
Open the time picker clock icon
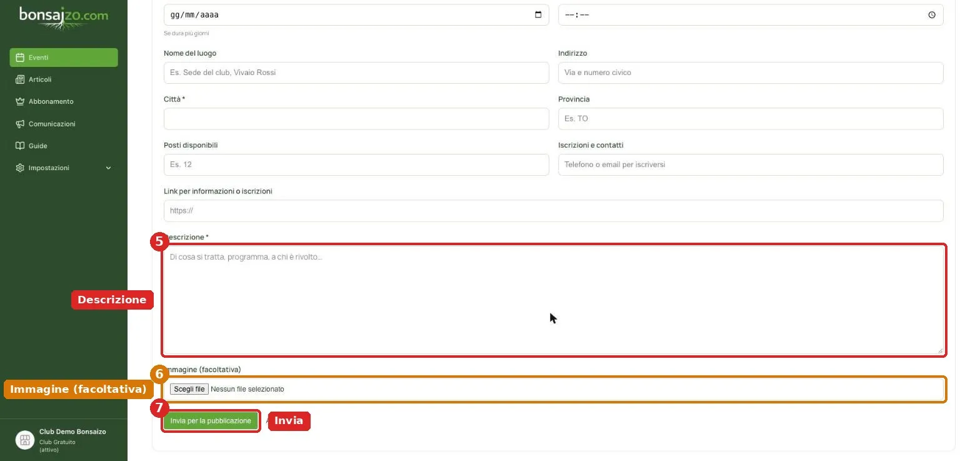(x=932, y=15)
